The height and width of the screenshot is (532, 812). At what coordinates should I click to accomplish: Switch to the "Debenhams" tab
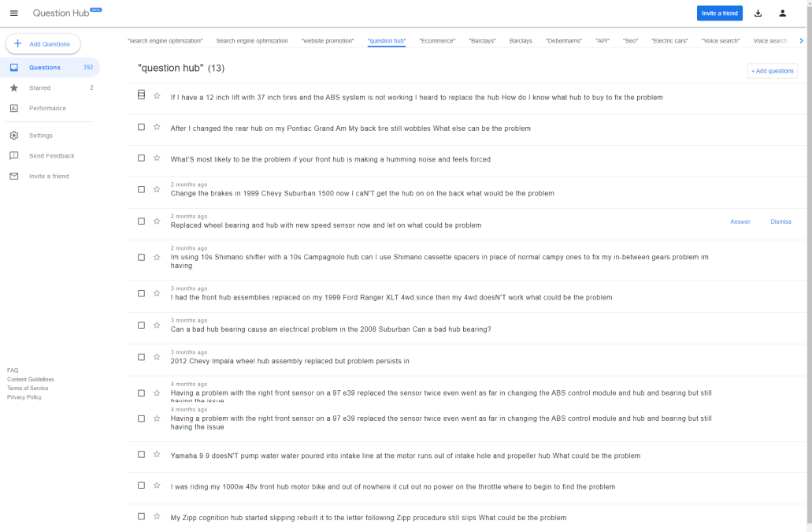pos(564,41)
